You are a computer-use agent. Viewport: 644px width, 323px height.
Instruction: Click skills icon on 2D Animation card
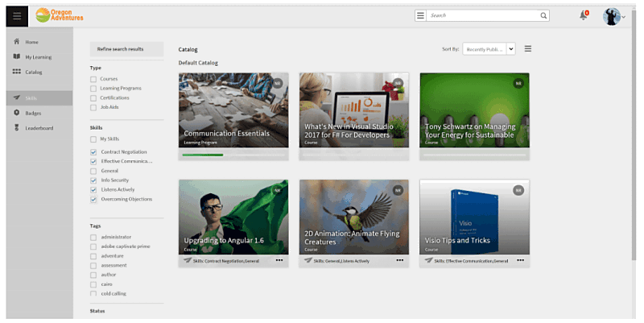click(308, 260)
